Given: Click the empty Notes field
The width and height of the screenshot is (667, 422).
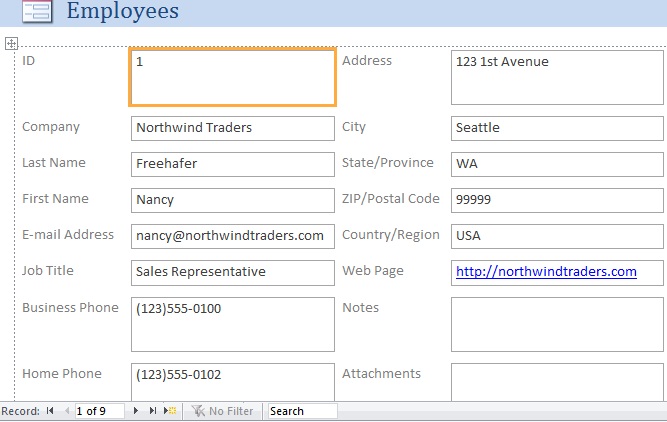Looking at the screenshot, I should (557, 324).
